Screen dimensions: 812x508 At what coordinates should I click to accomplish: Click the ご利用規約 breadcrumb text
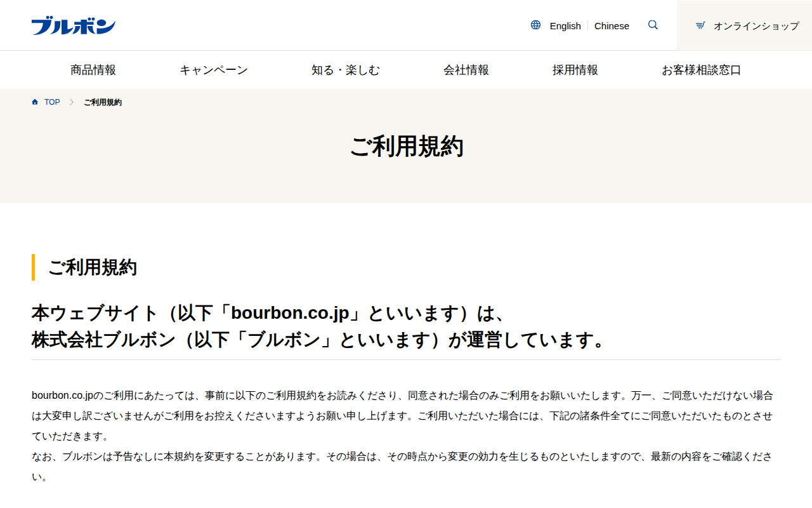pyautogui.click(x=103, y=102)
